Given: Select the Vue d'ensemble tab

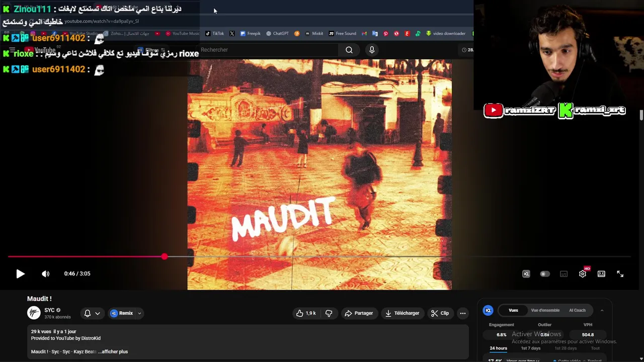Looking at the screenshot, I should pos(545,310).
